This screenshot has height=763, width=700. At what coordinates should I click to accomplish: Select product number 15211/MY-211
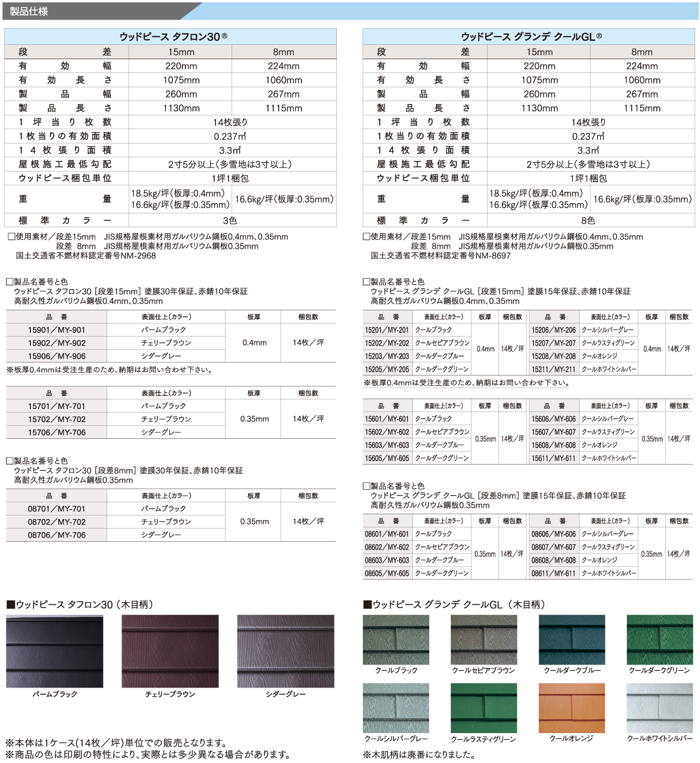pyautogui.click(x=554, y=370)
